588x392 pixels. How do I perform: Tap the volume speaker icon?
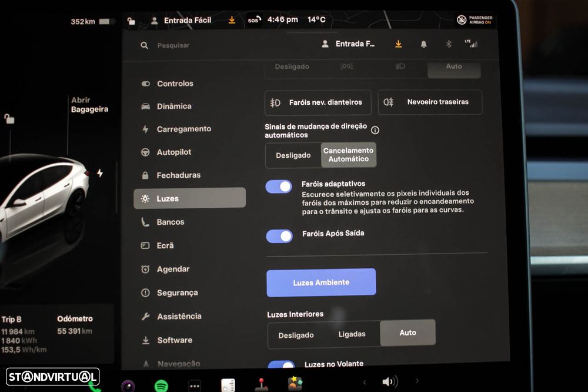pos(390,382)
